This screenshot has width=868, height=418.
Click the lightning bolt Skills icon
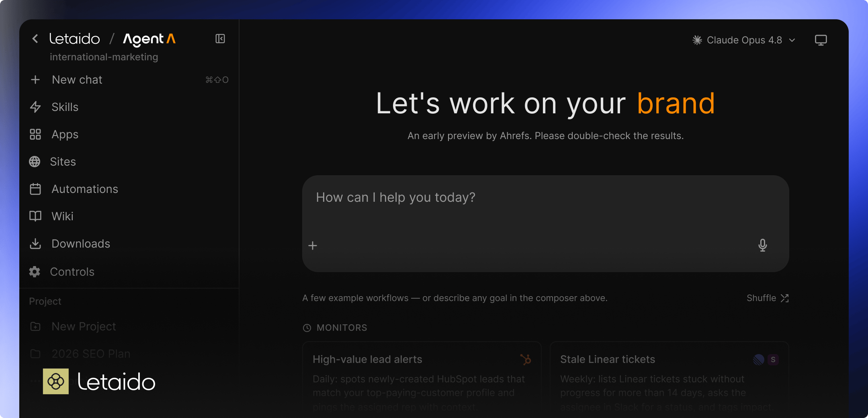point(35,107)
